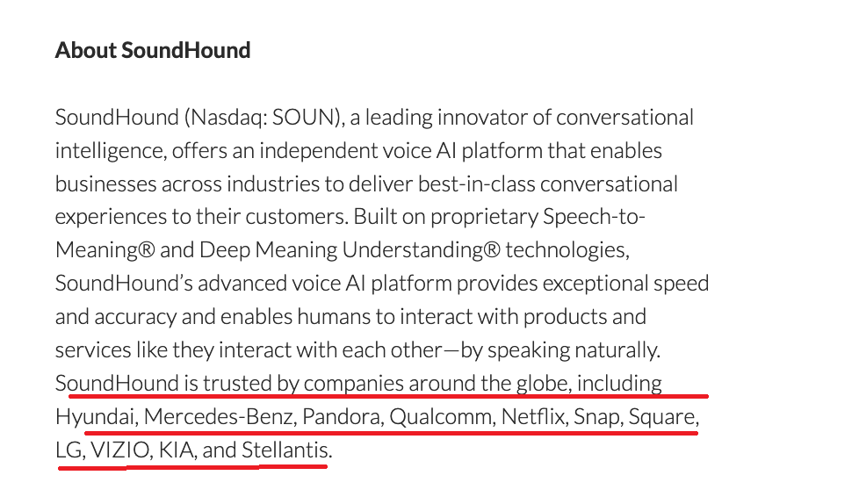Click the word Snap
This screenshot has width=859, height=504.
tap(595, 417)
